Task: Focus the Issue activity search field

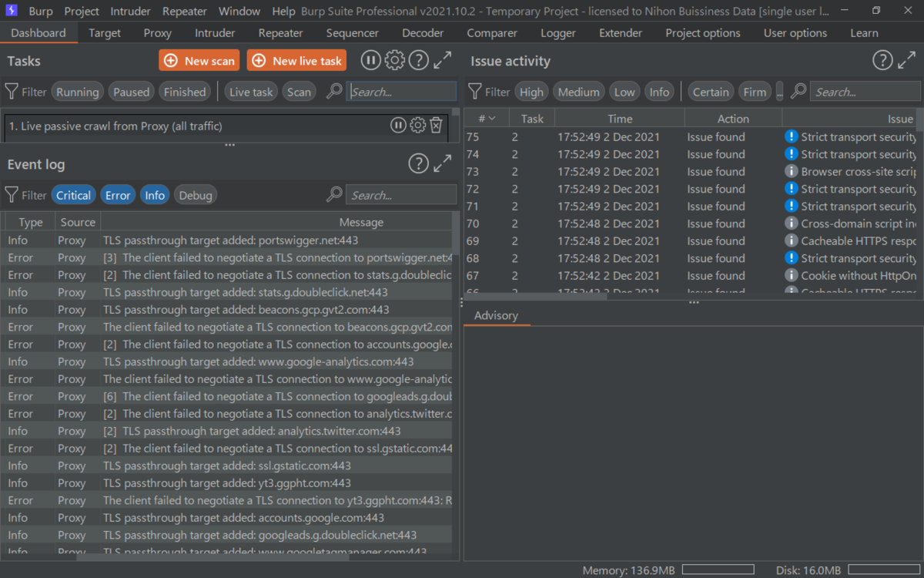Action: pyautogui.click(x=865, y=92)
